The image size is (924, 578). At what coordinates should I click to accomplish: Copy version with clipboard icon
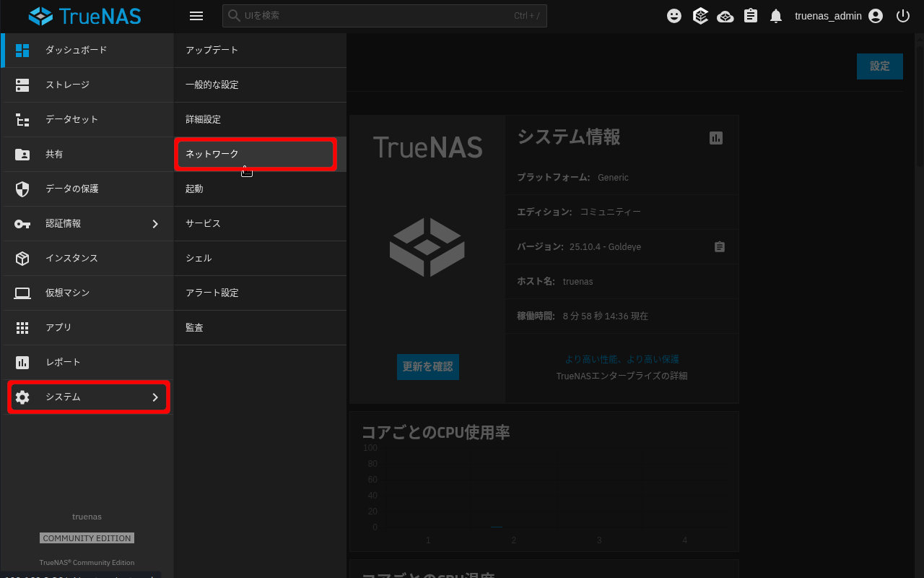720,246
